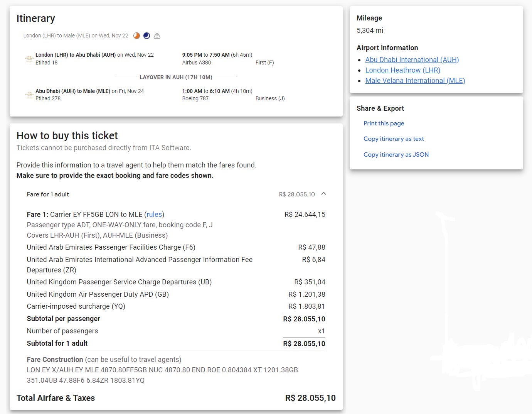Click the 1:00 AM to 6:10 AM time

[206, 91]
